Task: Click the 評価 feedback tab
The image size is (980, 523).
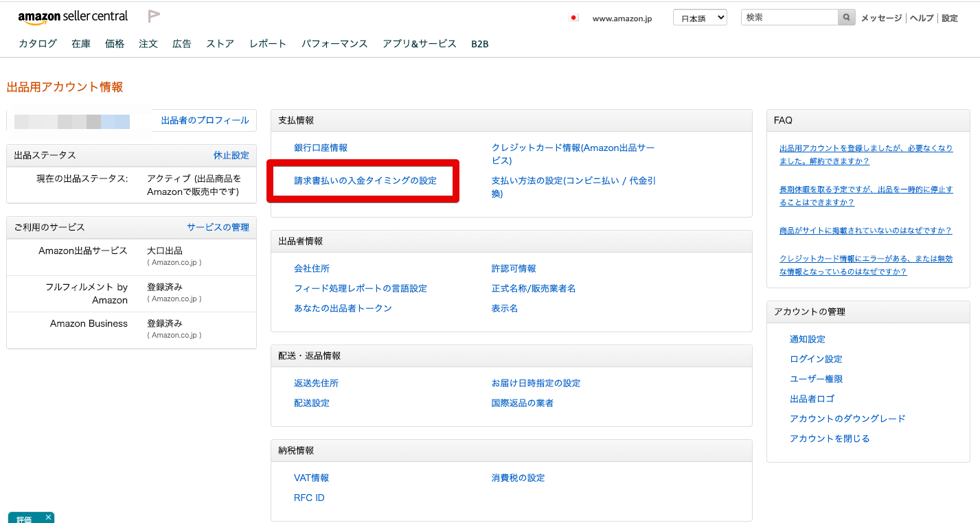Action: [x=25, y=519]
